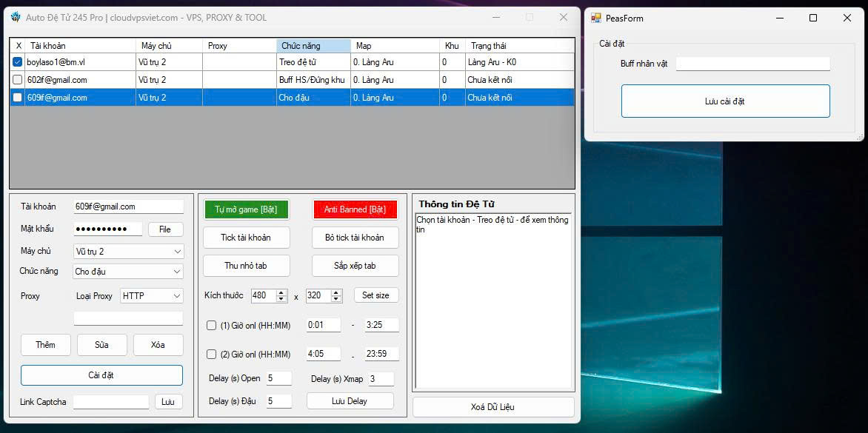Screen dimensions: 868x433
Task: Click the Trạng thái column header
Action: pyautogui.click(x=518, y=46)
